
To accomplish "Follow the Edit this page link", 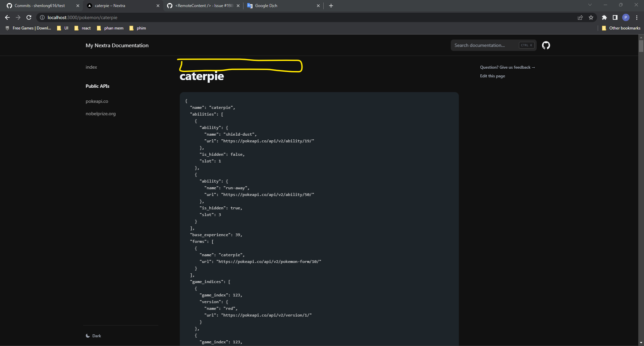I will (492, 76).
